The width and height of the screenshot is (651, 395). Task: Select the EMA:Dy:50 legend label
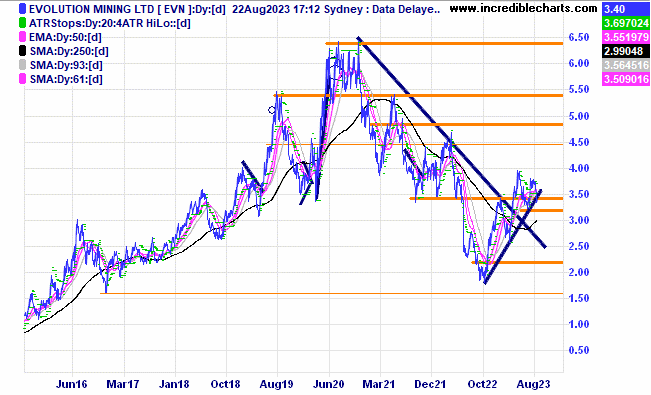click(65, 37)
